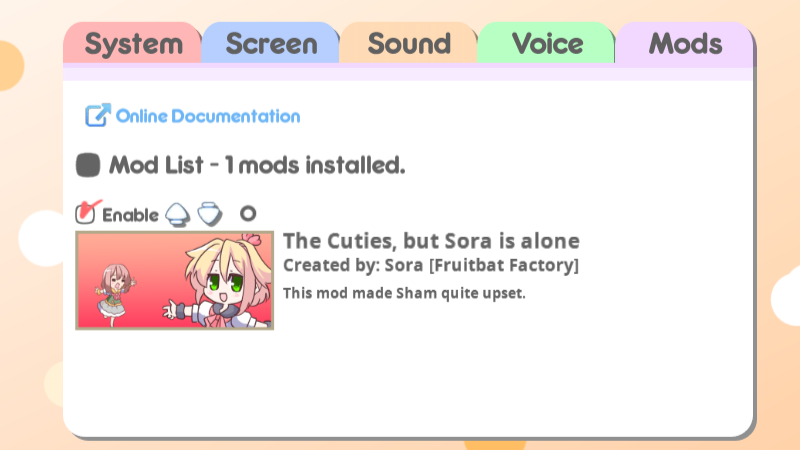Move the mod up with the up arrow
The height and width of the screenshot is (450, 800).
click(178, 214)
